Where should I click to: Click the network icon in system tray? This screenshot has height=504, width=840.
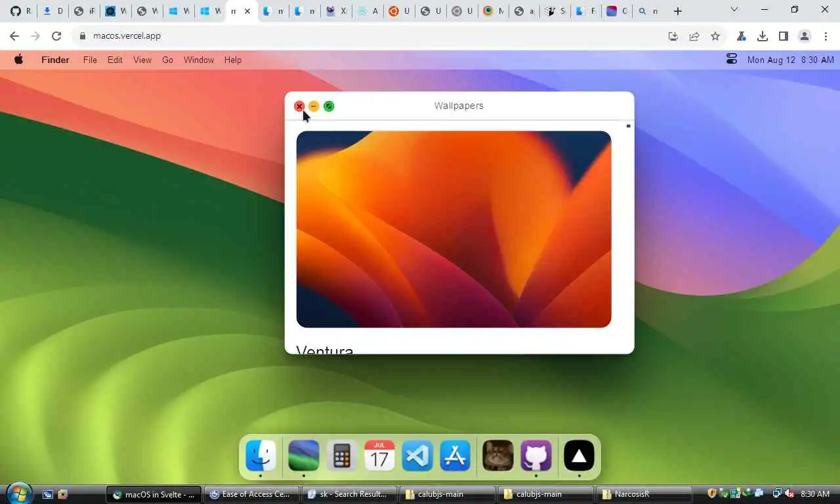[x=778, y=493]
